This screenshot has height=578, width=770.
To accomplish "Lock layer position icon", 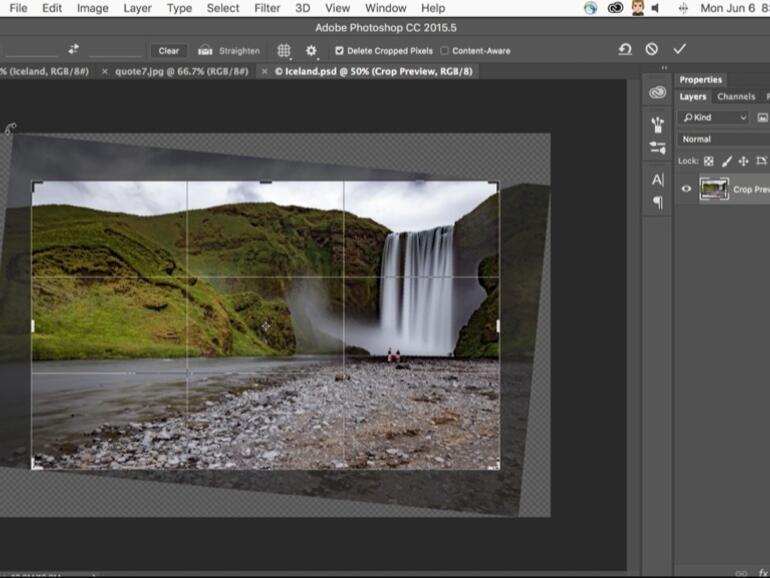I will click(743, 161).
